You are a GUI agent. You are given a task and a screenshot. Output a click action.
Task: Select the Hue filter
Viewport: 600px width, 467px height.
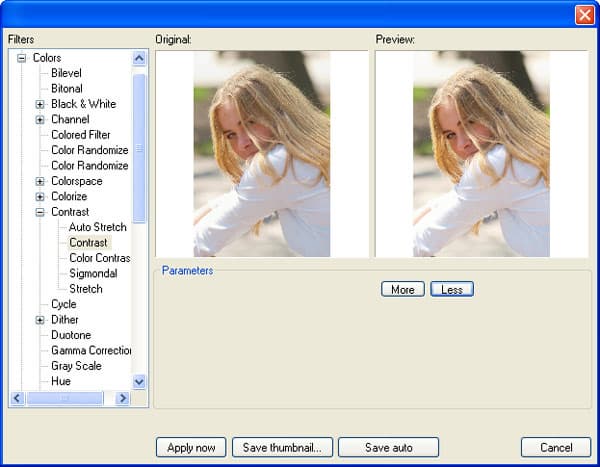point(60,381)
